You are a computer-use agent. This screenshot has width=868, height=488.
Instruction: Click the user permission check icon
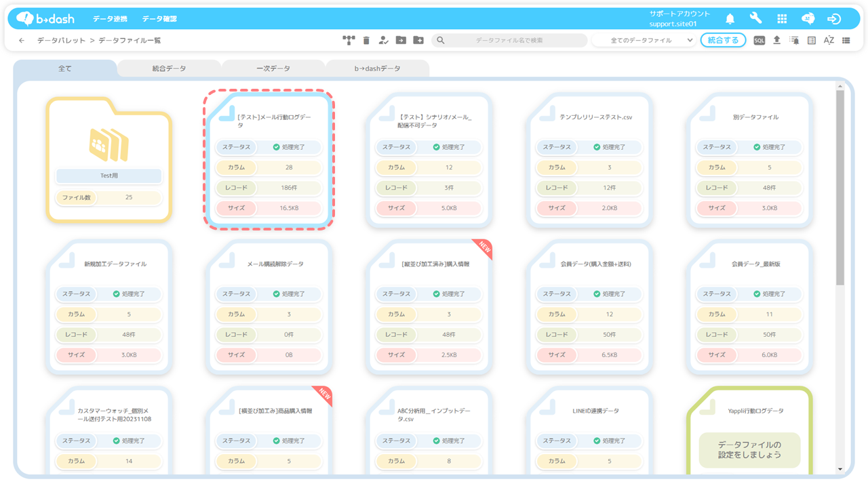tap(383, 41)
